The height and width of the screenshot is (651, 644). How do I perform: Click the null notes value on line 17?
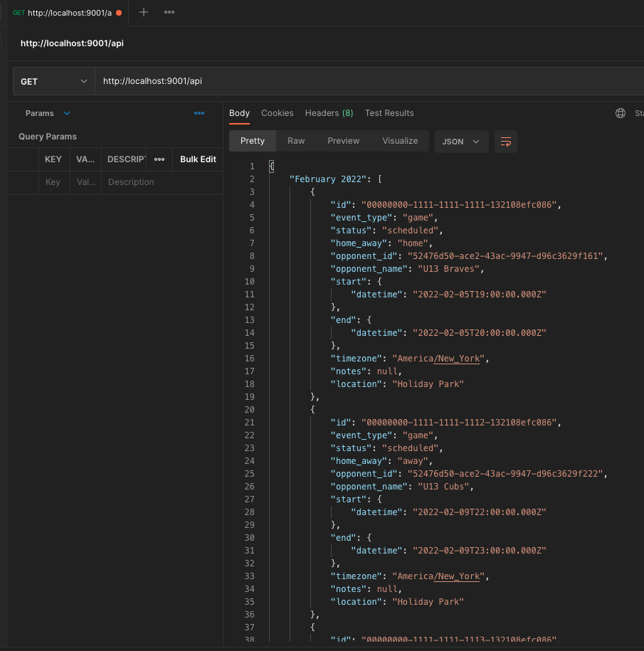click(x=387, y=371)
